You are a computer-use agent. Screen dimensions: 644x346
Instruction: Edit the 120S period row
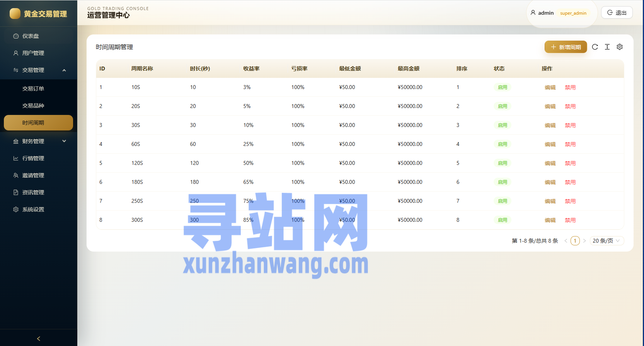pos(550,163)
